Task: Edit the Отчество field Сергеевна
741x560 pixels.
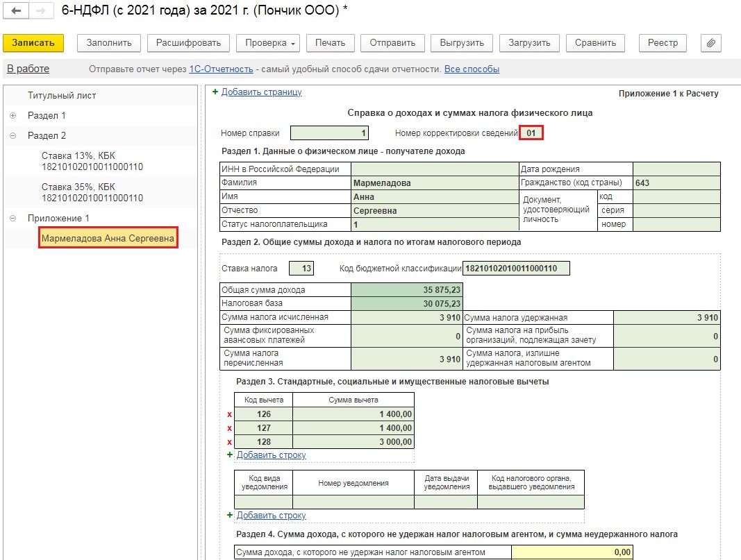Action: tap(435, 210)
